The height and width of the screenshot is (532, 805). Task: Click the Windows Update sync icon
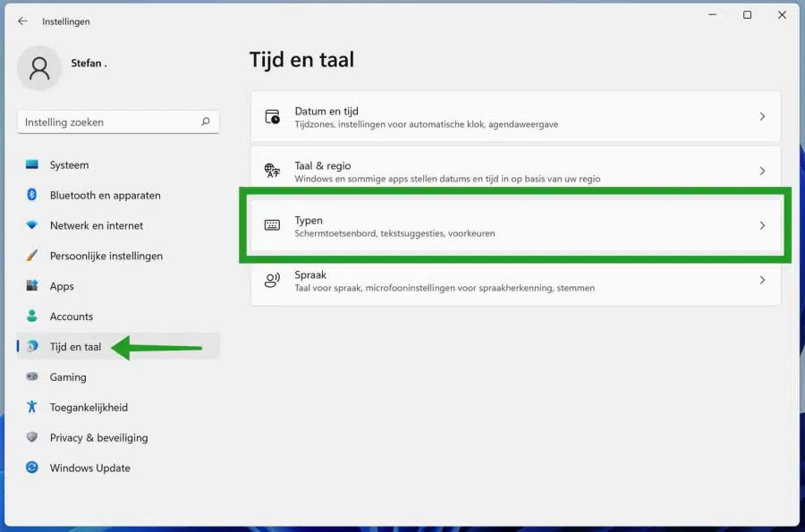pos(32,468)
